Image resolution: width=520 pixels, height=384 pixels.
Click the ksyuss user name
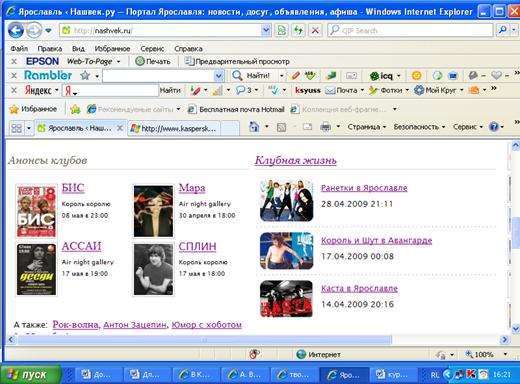[x=308, y=90]
